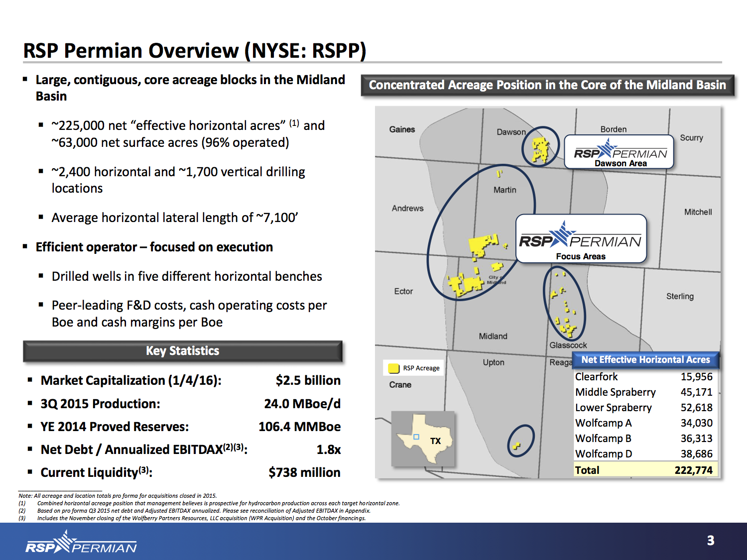This screenshot has width=747, height=560.
Task: Click the 24.0 MBoe/d production value
Action: click(x=302, y=404)
